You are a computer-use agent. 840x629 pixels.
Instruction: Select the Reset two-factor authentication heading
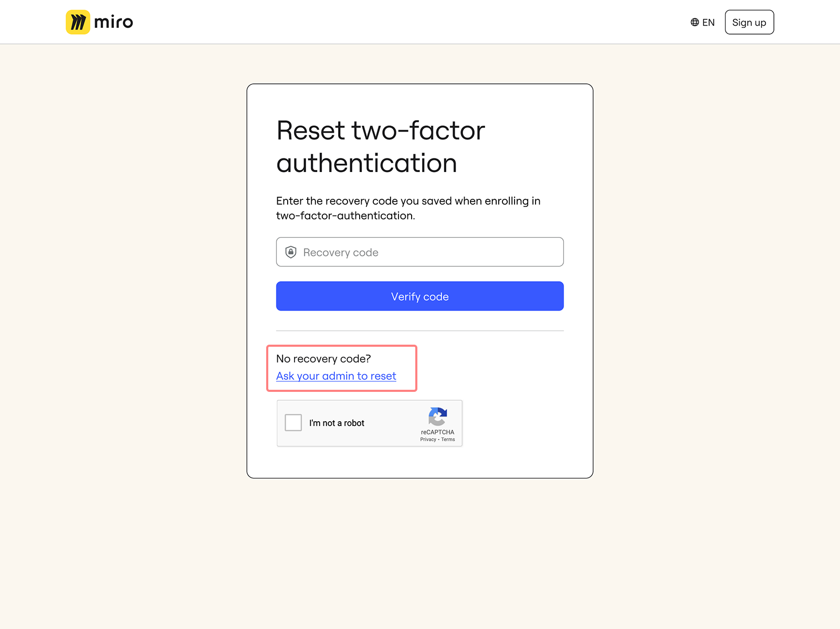click(381, 147)
